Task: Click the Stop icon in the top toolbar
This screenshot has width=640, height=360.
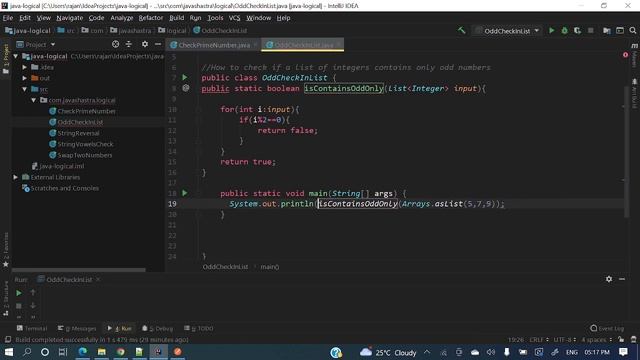Action: (x=590, y=31)
